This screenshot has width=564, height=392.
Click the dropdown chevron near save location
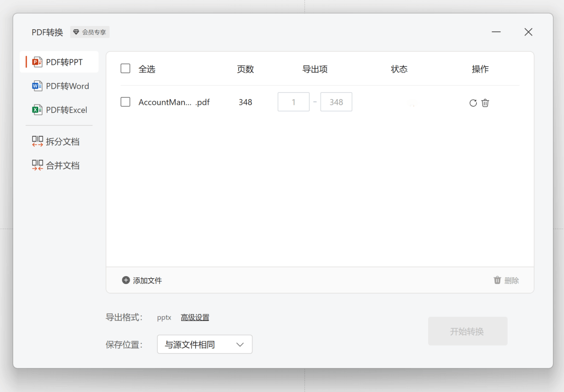[240, 344]
